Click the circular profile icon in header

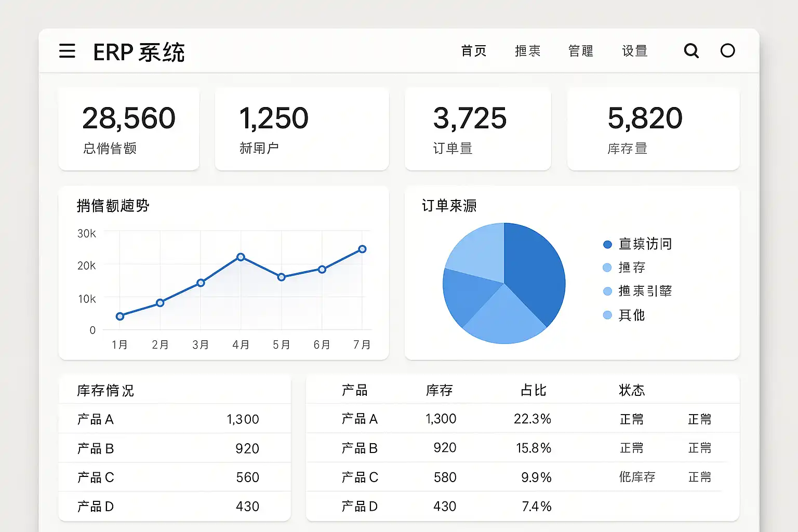[x=727, y=50]
